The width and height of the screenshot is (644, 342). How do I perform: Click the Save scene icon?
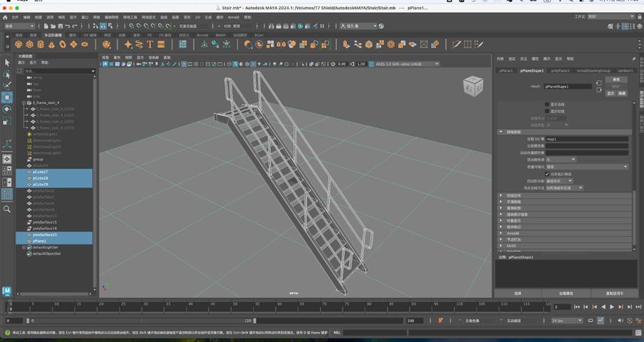click(x=61, y=26)
